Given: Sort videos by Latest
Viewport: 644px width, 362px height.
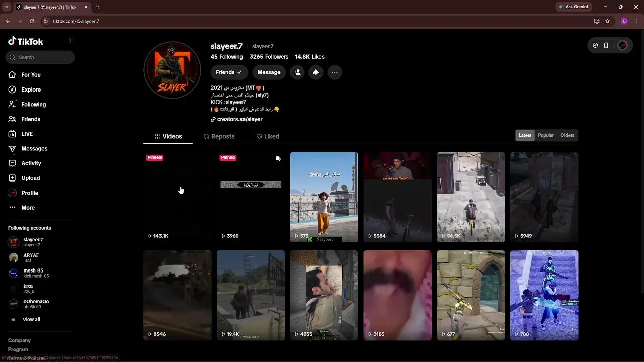Looking at the screenshot, I should click(x=525, y=135).
